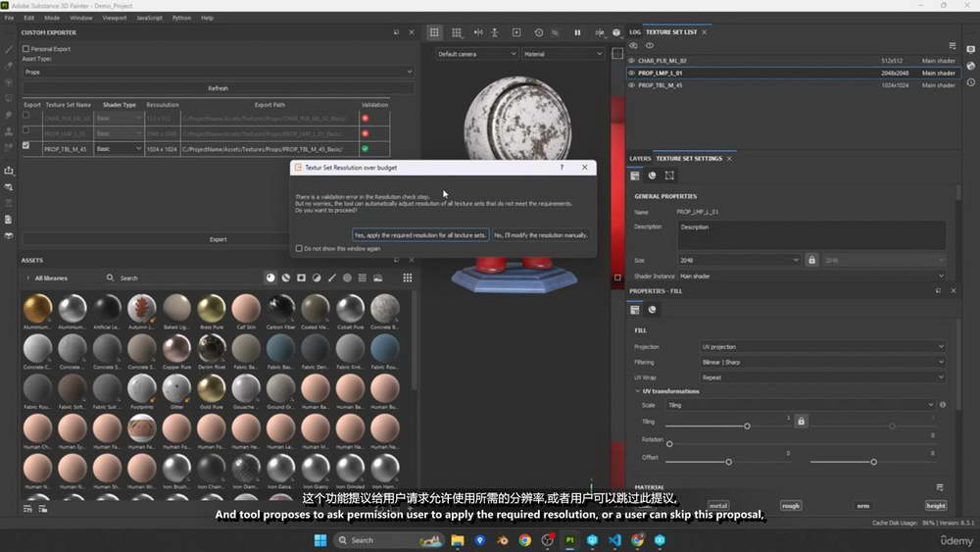This screenshot has width=980, height=552.
Task: Click the Texture Set List settings menu icon
Action: pos(952,46)
